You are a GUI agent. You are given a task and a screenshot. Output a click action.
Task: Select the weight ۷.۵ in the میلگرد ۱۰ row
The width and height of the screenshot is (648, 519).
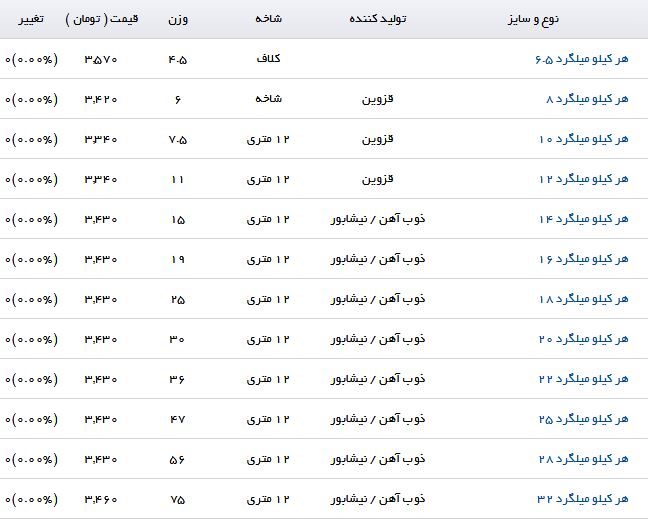[178, 140]
